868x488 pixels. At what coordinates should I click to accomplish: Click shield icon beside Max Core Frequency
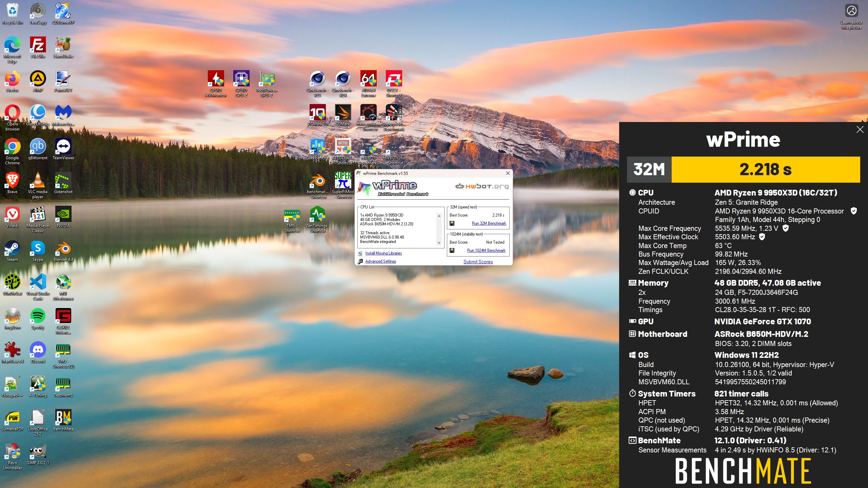coord(785,228)
